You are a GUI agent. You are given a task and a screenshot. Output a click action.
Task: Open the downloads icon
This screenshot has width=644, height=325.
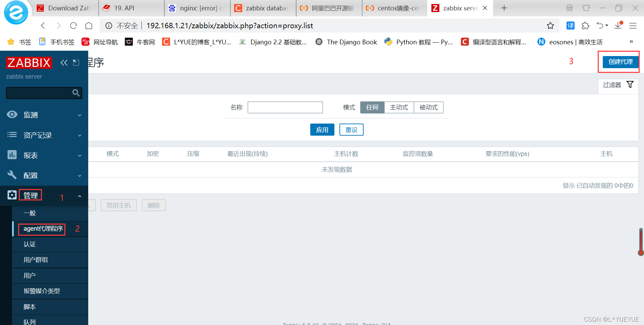coord(618,25)
